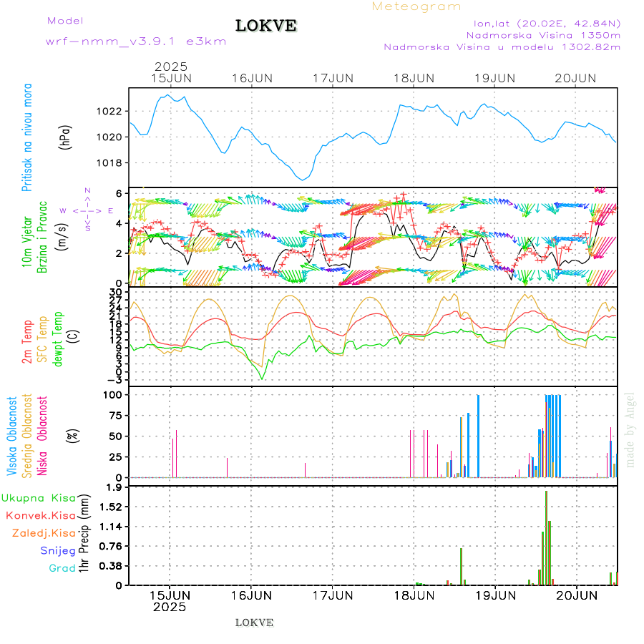The image size is (644, 644).
Task: Click the 17JUN date on the top axis
Action: pos(333,78)
